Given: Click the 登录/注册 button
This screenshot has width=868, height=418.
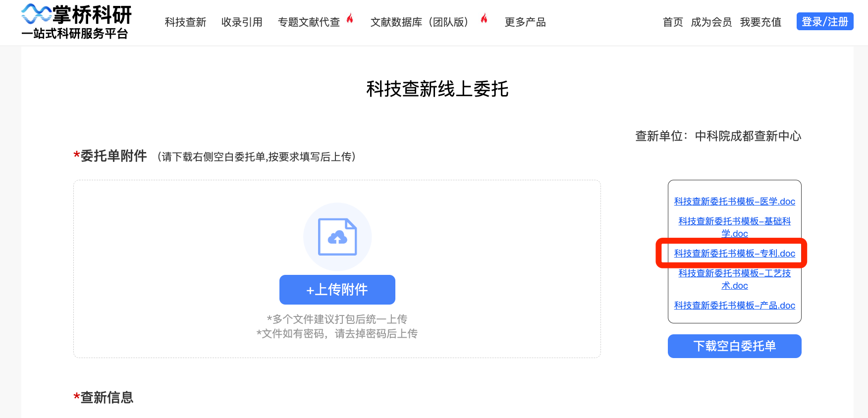Looking at the screenshot, I should [x=825, y=21].
